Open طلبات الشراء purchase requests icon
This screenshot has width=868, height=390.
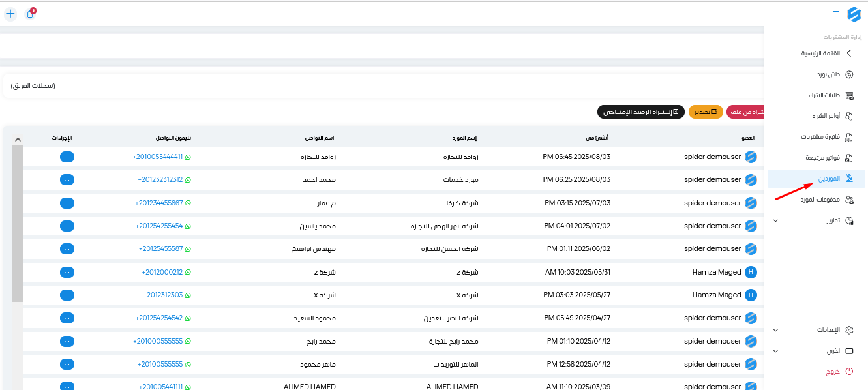pyautogui.click(x=849, y=95)
